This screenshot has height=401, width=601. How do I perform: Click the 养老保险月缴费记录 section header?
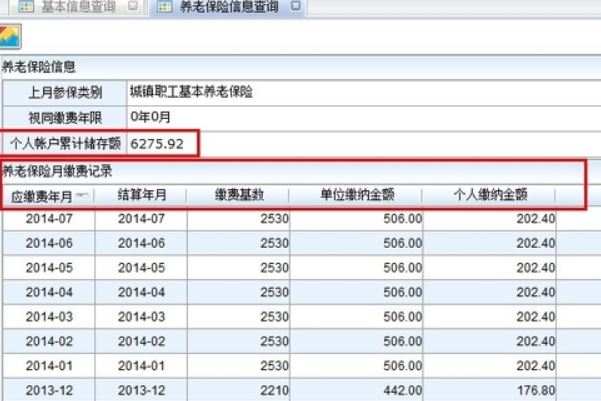(x=57, y=171)
